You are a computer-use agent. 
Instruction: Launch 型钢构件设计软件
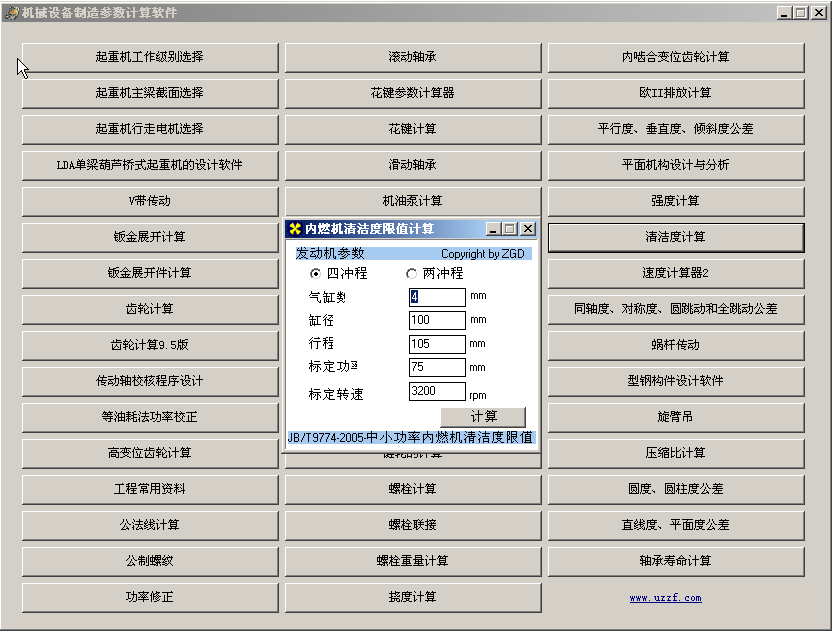[x=676, y=382]
